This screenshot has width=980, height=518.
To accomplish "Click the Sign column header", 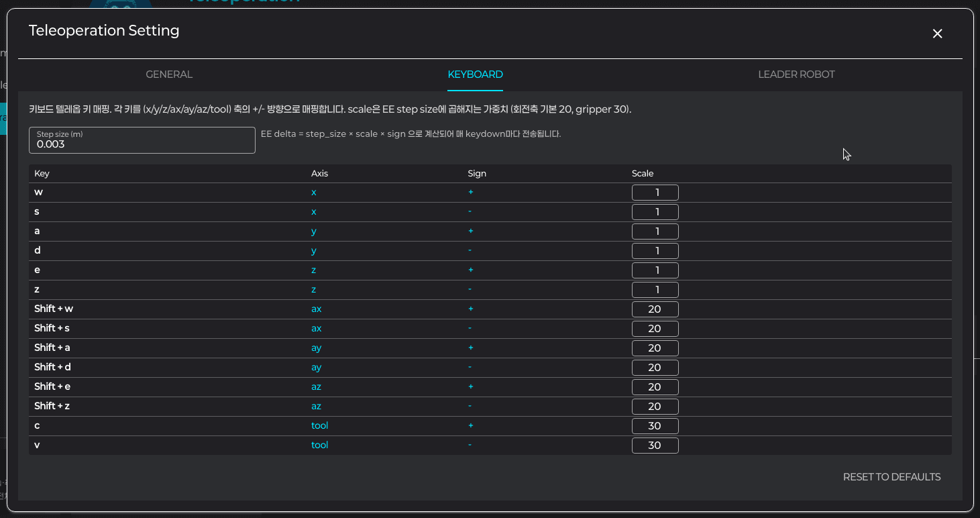I will click(x=477, y=174).
